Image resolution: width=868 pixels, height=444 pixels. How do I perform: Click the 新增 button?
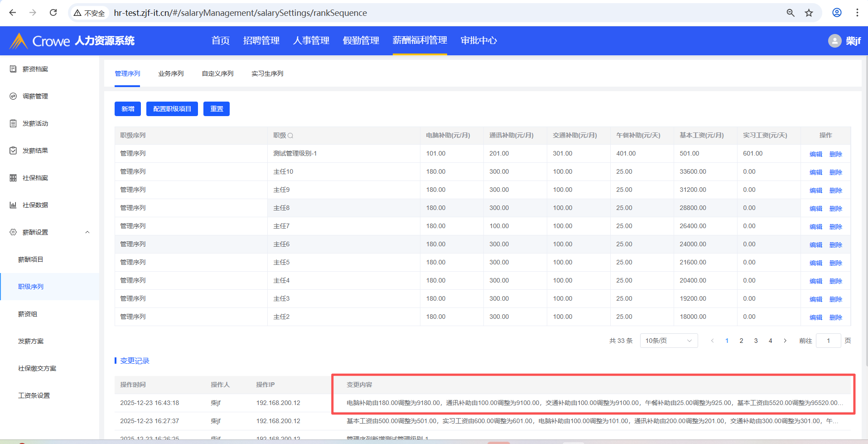coord(128,109)
